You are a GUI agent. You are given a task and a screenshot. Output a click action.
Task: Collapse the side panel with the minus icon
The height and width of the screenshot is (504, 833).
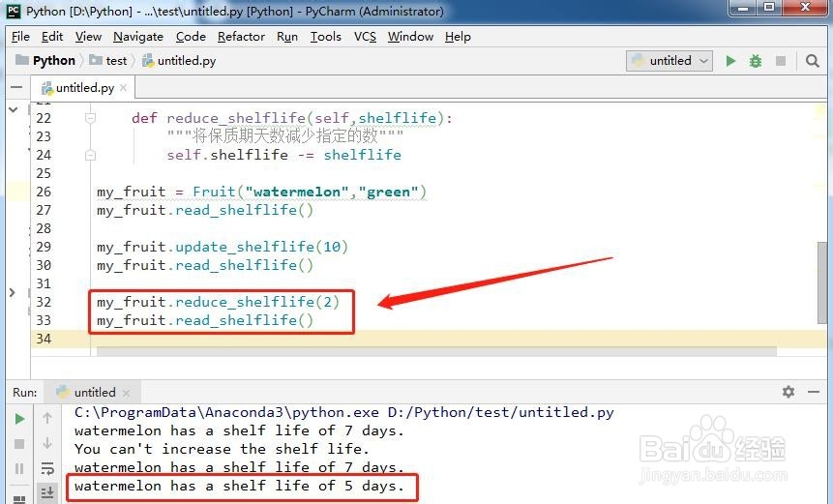(x=17, y=87)
